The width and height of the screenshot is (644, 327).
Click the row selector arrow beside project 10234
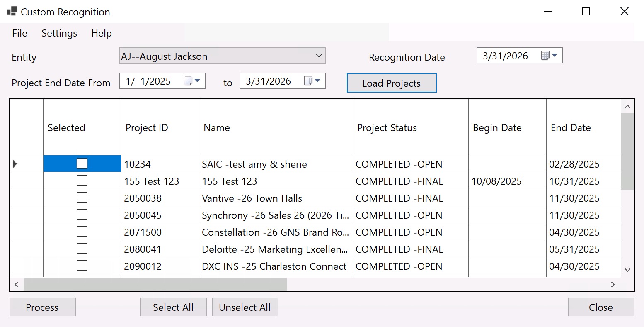click(x=15, y=164)
